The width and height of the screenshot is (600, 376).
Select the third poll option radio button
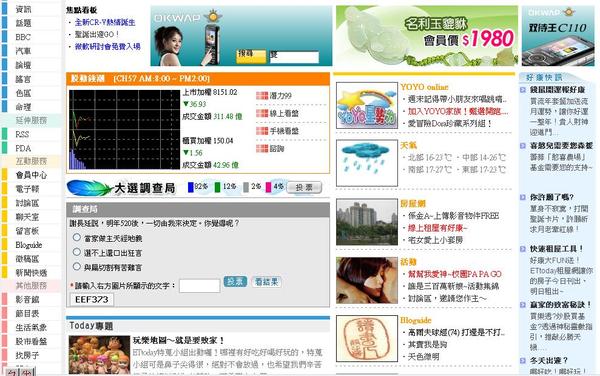click(x=77, y=267)
